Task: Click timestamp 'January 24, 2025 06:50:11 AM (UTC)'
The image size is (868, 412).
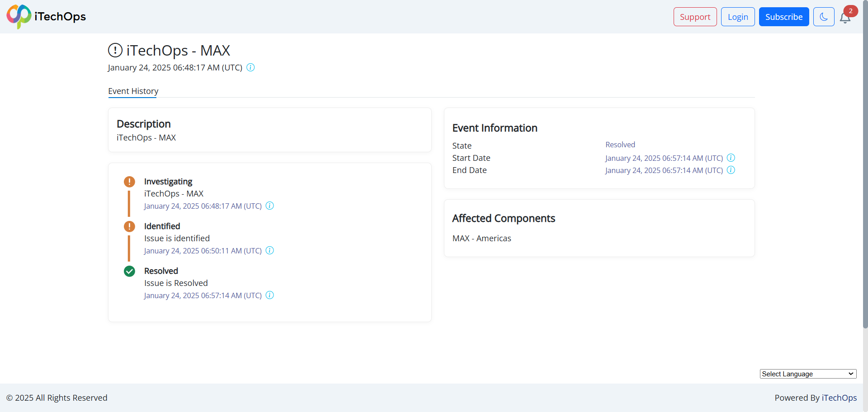Action: pos(203,251)
